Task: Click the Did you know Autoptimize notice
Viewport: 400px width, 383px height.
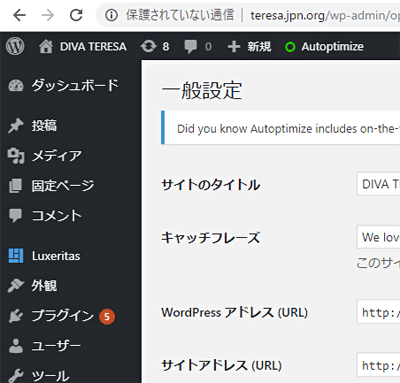Action: click(281, 128)
